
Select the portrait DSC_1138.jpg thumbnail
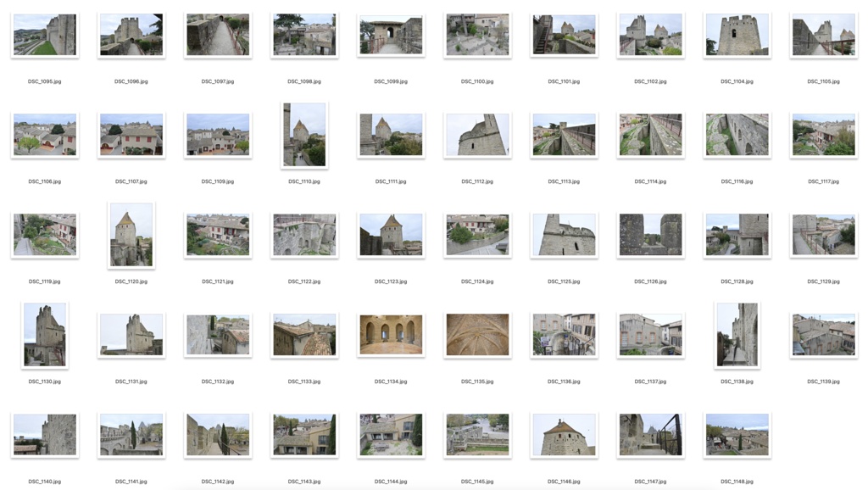(737, 335)
